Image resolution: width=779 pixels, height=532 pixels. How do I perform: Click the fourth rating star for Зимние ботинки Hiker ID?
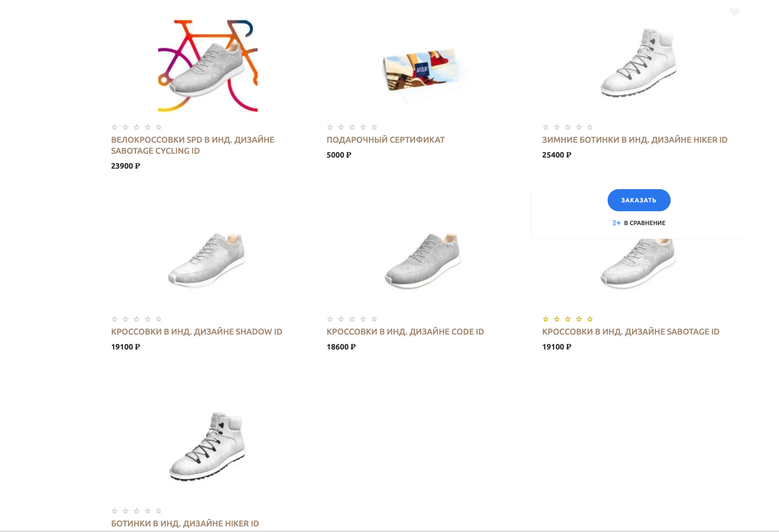tap(579, 127)
